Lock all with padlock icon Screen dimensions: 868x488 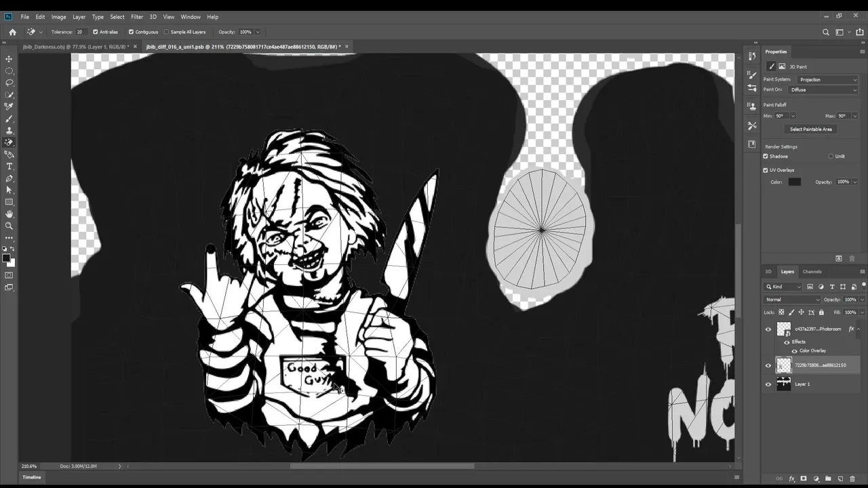[x=821, y=312]
